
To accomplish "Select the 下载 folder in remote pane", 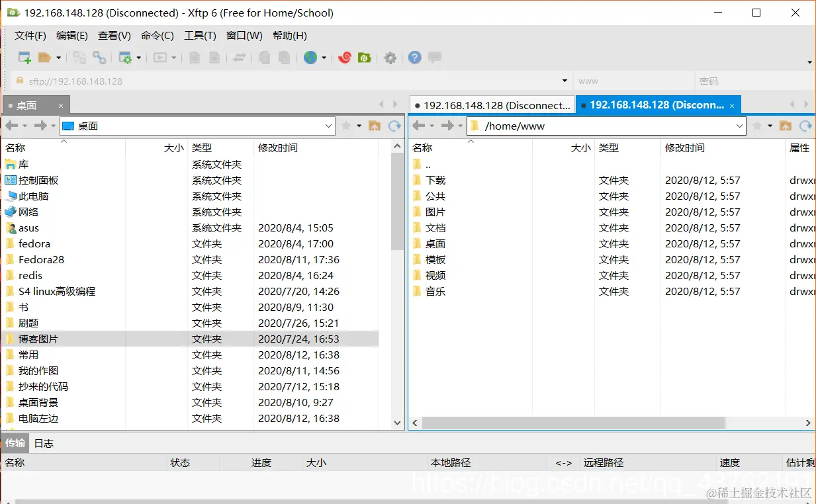I will (x=435, y=181).
